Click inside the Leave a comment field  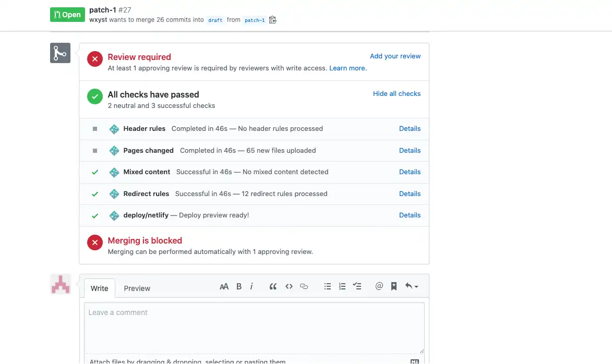point(254,326)
